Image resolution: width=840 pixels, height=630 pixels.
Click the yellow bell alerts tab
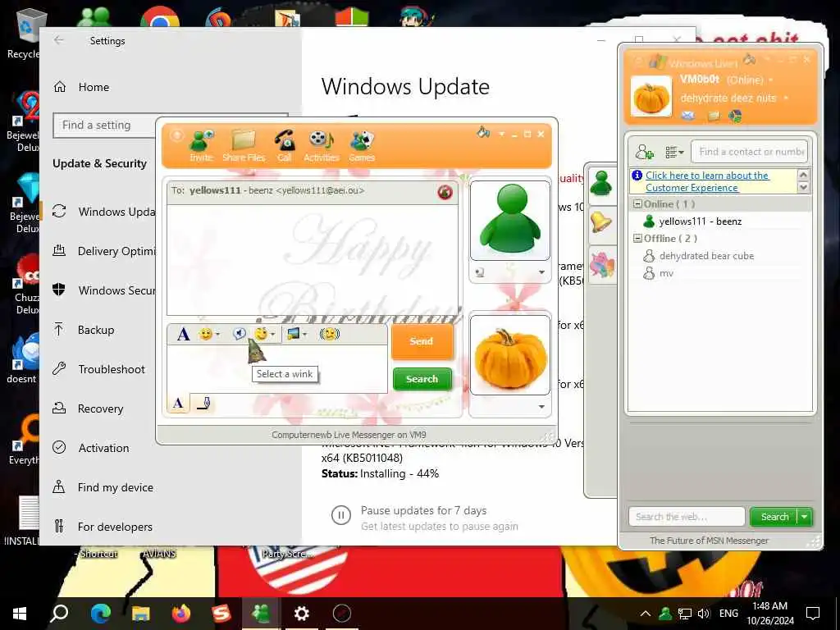click(x=601, y=221)
